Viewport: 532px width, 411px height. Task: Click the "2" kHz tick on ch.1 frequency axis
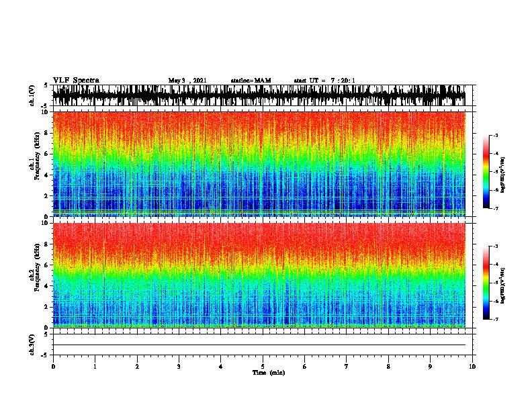pos(46,196)
